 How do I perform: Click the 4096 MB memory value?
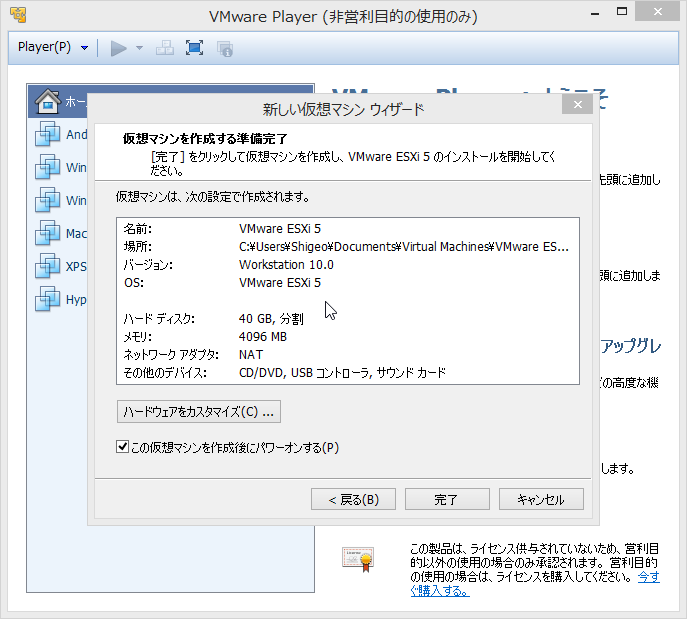(262, 336)
